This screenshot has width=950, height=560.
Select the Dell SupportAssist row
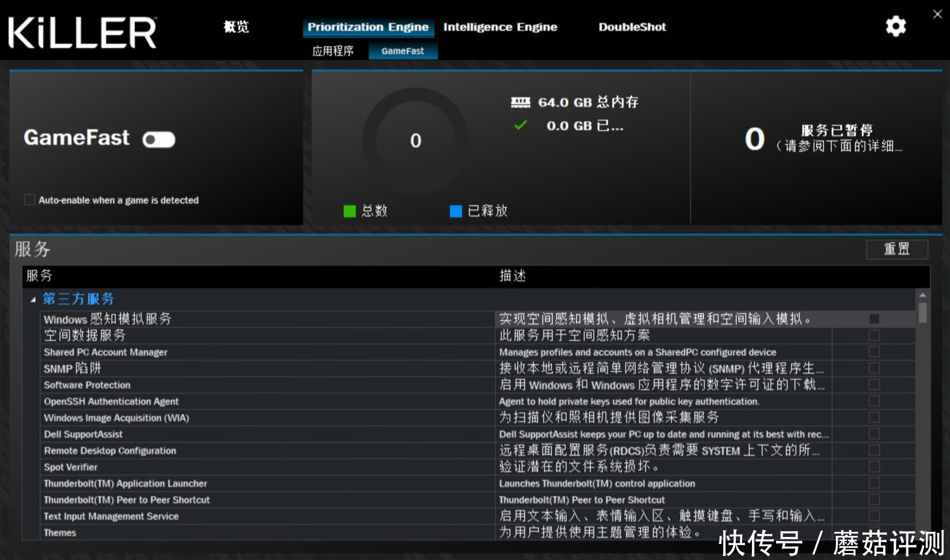(478, 434)
